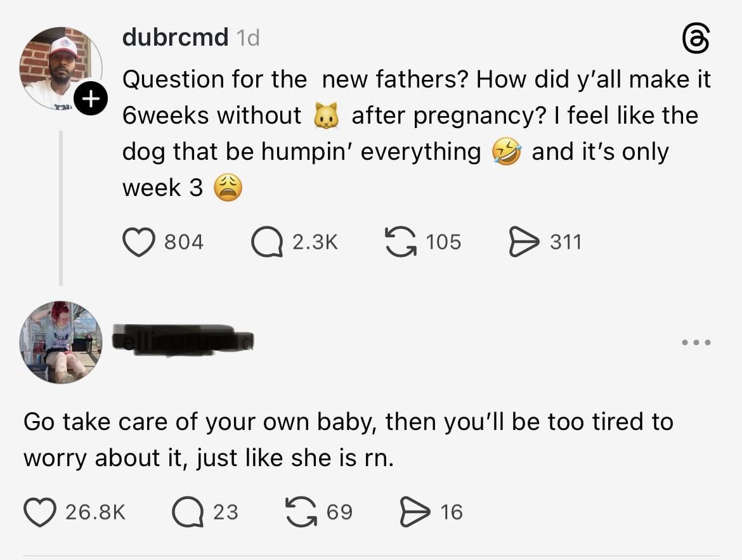Screen dimensions: 742x560
Task: Open the original post text about new fathers
Action: (417, 134)
